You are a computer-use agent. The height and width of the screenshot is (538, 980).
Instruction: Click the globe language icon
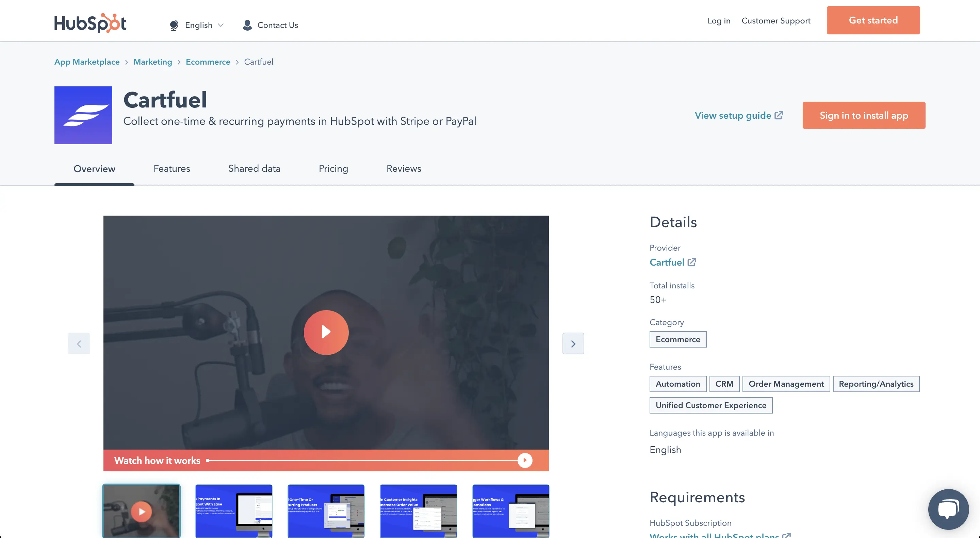[174, 26]
